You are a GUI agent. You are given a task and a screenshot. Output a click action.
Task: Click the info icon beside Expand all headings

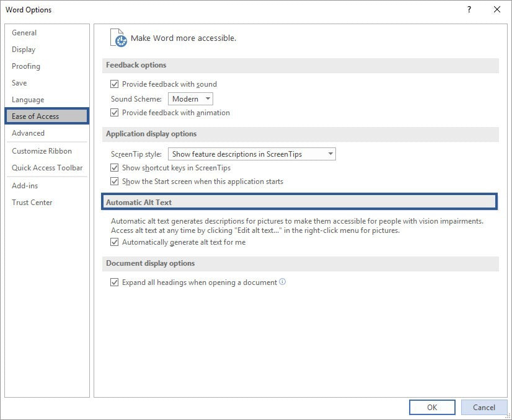[282, 282]
